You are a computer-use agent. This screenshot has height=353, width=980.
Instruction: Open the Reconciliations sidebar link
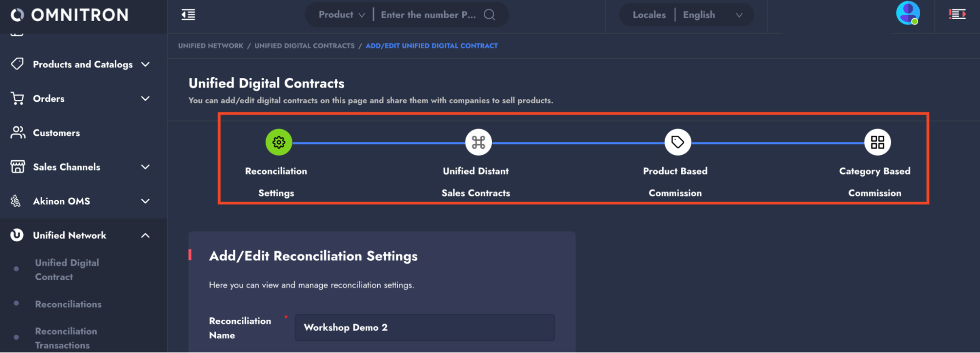click(68, 304)
